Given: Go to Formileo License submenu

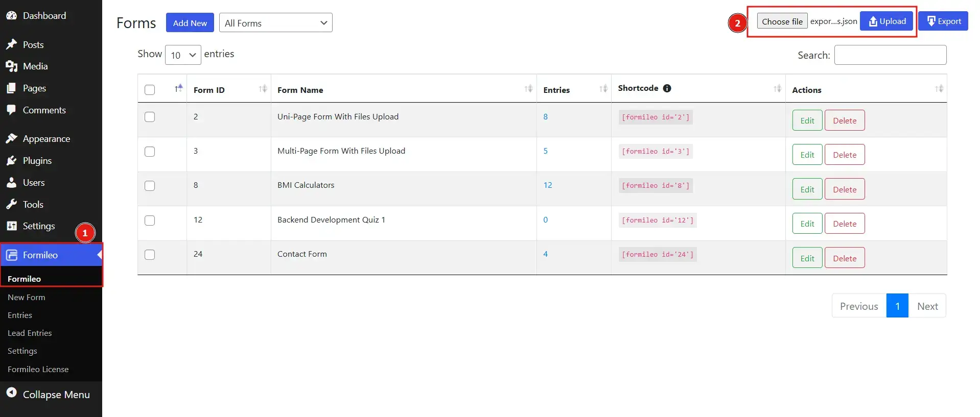Looking at the screenshot, I should point(38,369).
